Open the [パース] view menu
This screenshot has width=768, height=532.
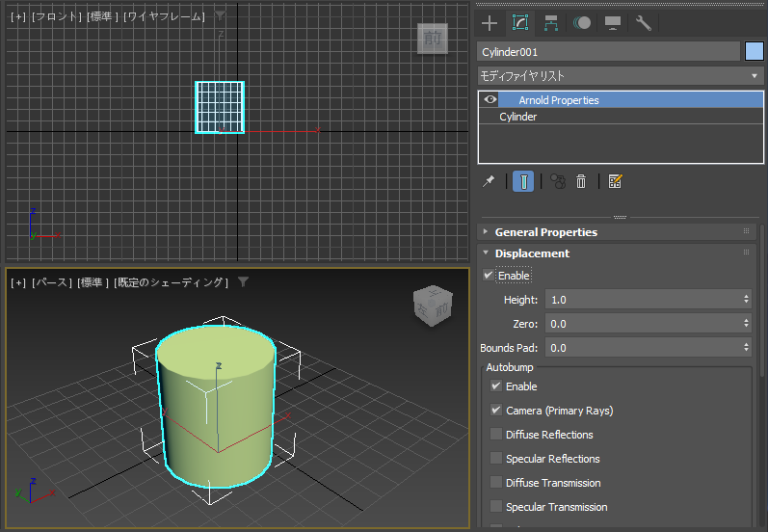[52, 282]
